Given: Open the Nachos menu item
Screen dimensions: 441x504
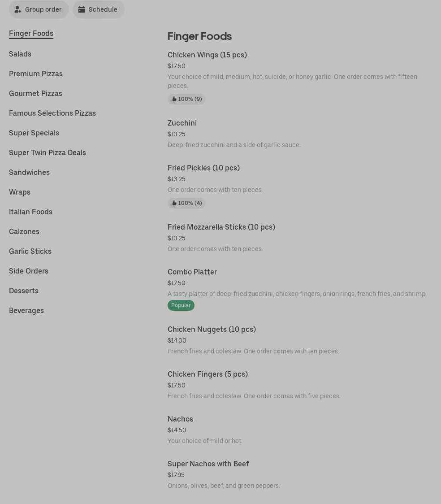Looking at the screenshot, I should pyautogui.click(x=180, y=419).
